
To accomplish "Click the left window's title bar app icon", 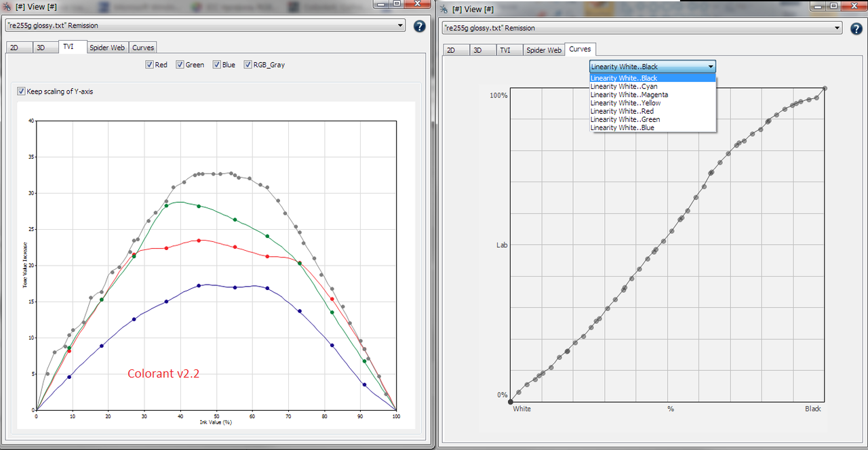I will click(x=7, y=5).
